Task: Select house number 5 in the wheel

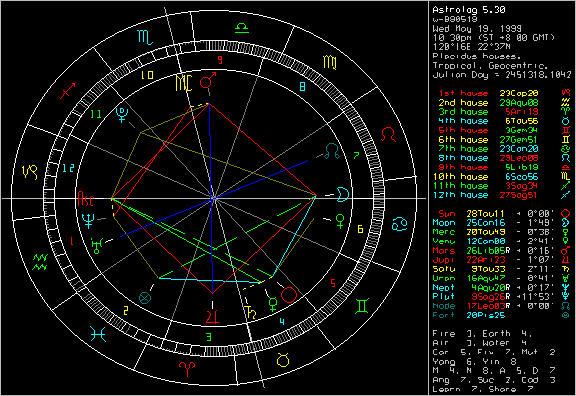Action: [x=333, y=283]
